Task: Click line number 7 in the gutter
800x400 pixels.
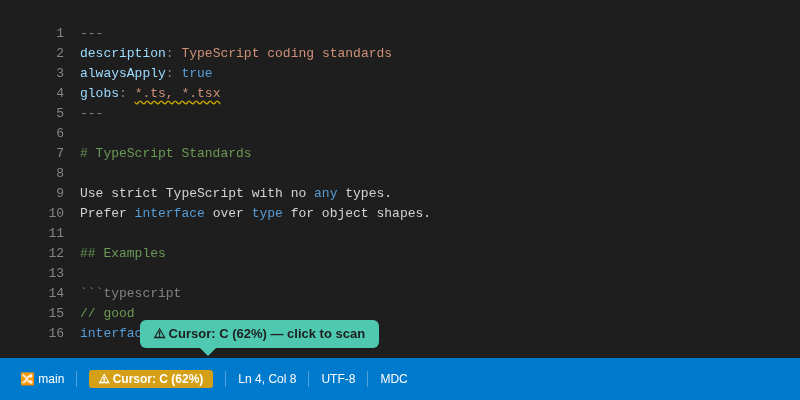Action: pyautogui.click(x=60, y=154)
